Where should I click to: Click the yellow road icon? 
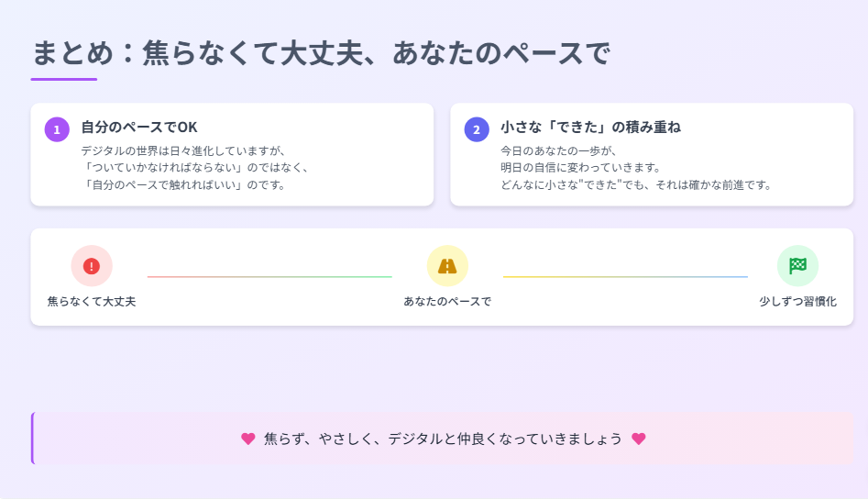point(447,266)
